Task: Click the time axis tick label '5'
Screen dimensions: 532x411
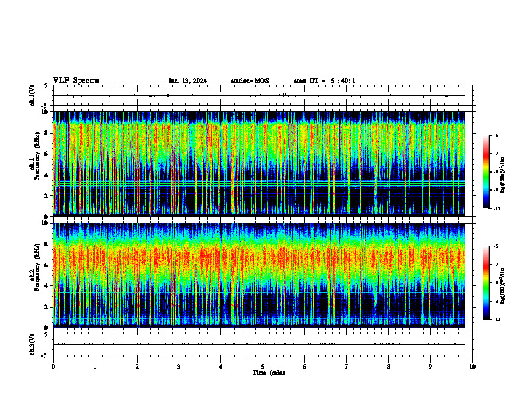Action: click(x=263, y=367)
